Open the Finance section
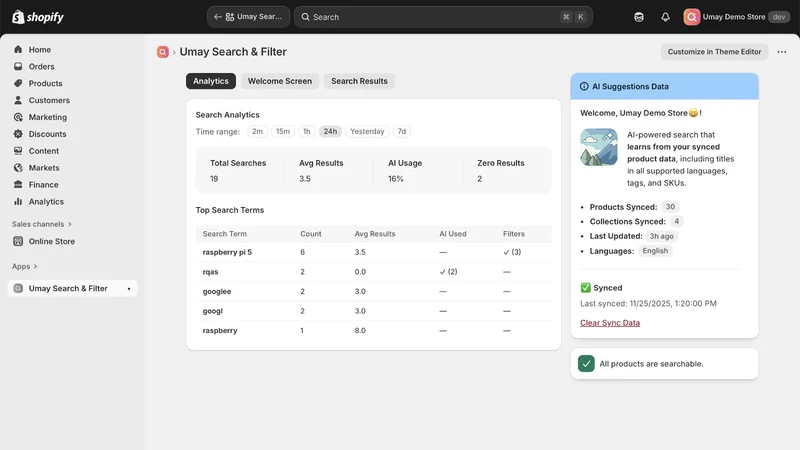This screenshot has height=450, width=800. (x=43, y=184)
